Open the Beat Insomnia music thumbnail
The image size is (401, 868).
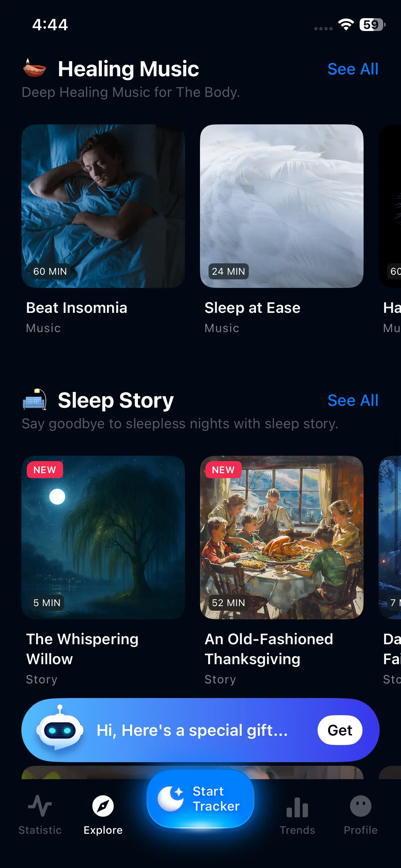pyautogui.click(x=103, y=206)
